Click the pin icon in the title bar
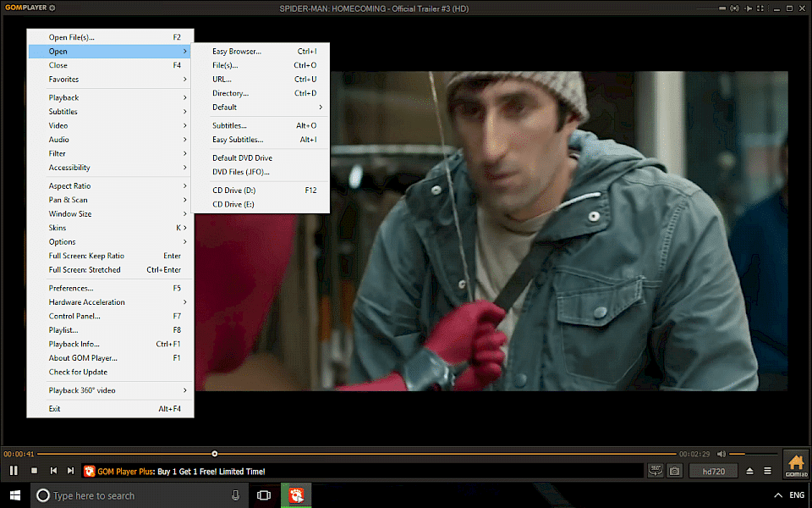This screenshot has width=812, height=508. click(748, 8)
